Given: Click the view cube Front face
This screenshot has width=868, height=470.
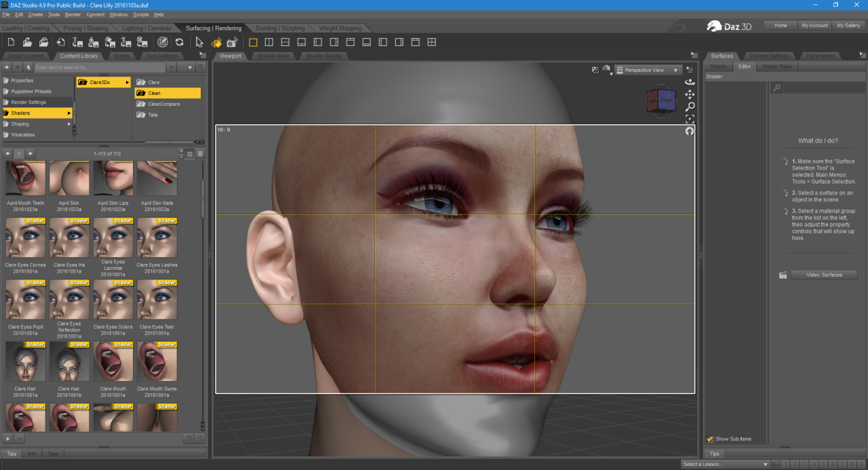Looking at the screenshot, I should pos(667,100).
